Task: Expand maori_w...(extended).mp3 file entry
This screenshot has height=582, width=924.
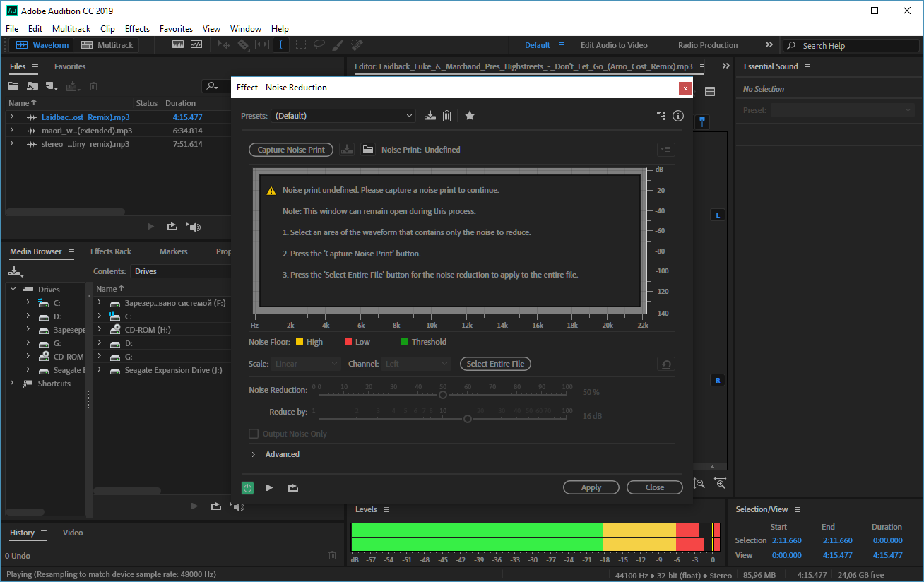Action: point(12,131)
